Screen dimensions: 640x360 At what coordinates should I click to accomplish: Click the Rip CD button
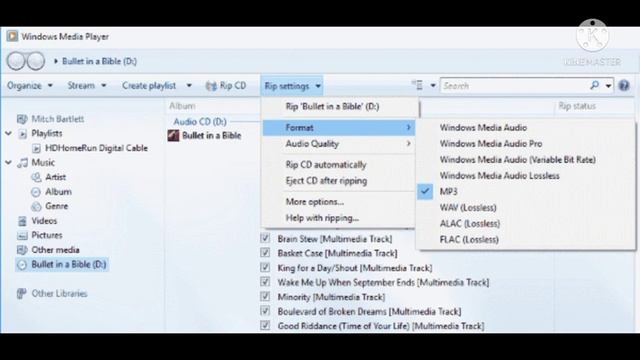tap(226, 86)
